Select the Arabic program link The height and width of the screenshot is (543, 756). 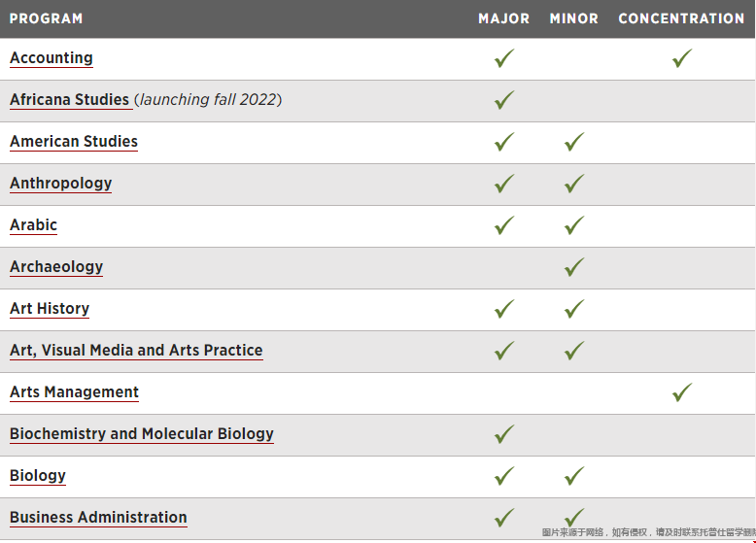pos(33,225)
